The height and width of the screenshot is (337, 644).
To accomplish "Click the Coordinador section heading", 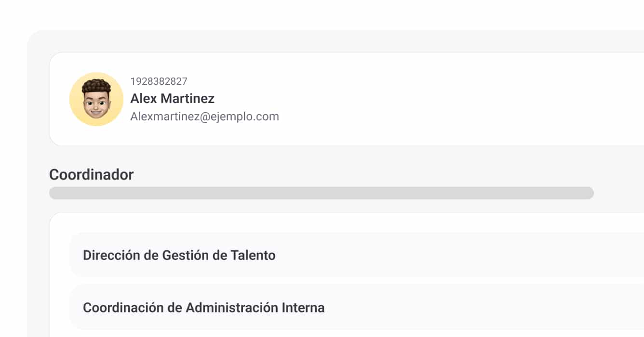I will tap(91, 174).
